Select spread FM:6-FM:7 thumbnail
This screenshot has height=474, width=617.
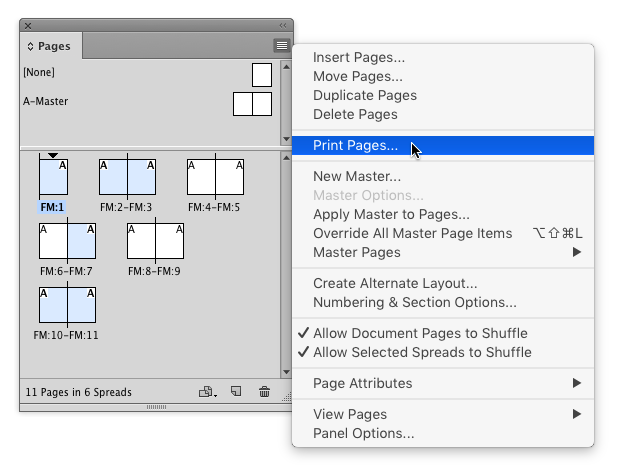point(67,241)
